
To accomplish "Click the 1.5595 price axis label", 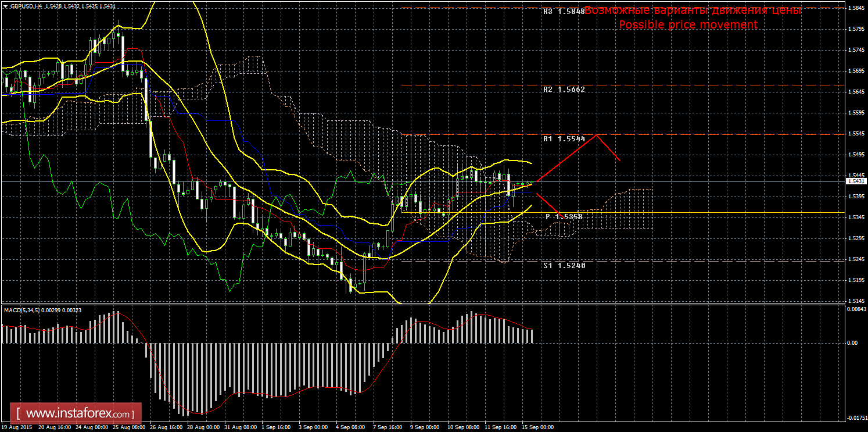I will pos(857,113).
